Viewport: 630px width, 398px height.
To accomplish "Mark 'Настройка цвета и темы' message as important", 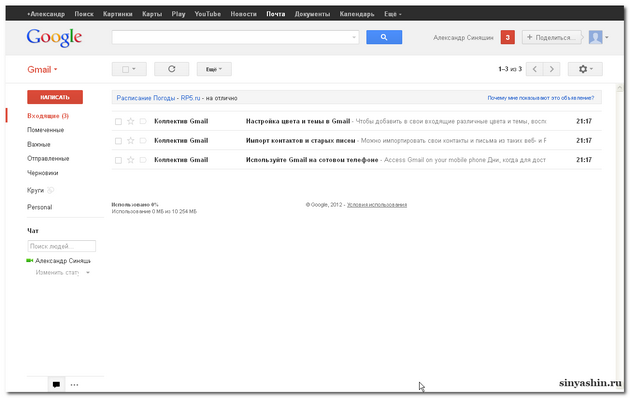I will click(x=143, y=121).
